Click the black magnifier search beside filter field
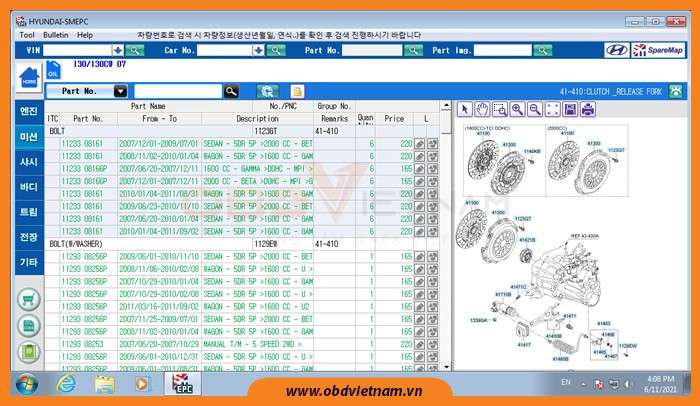The height and width of the screenshot is (406, 700). click(x=231, y=91)
